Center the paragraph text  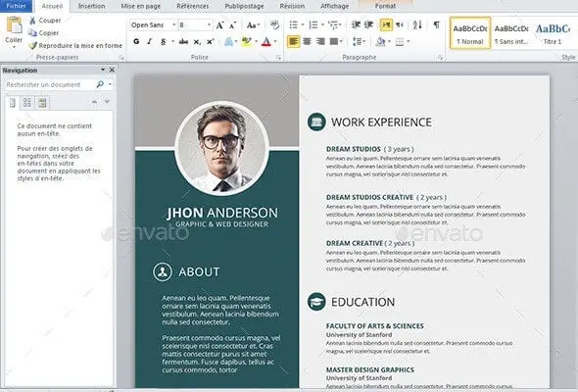pyautogui.click(x=307, y=41)
